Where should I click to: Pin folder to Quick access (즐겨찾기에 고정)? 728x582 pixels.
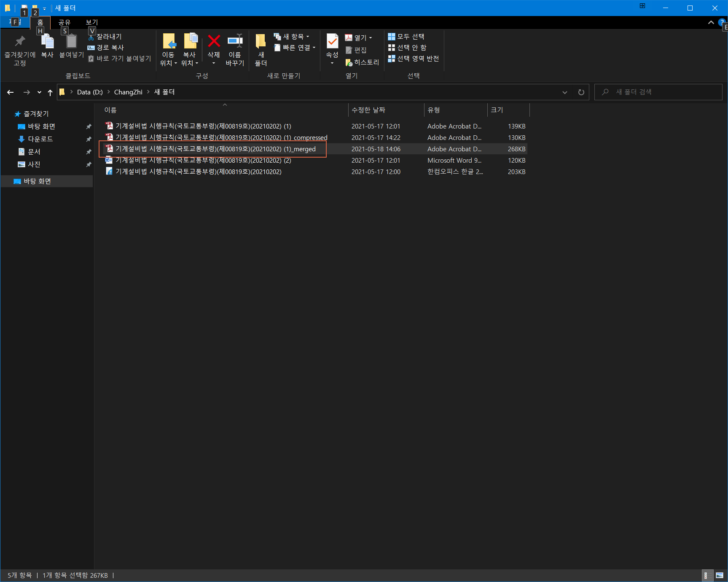click(x=20, y=50)
